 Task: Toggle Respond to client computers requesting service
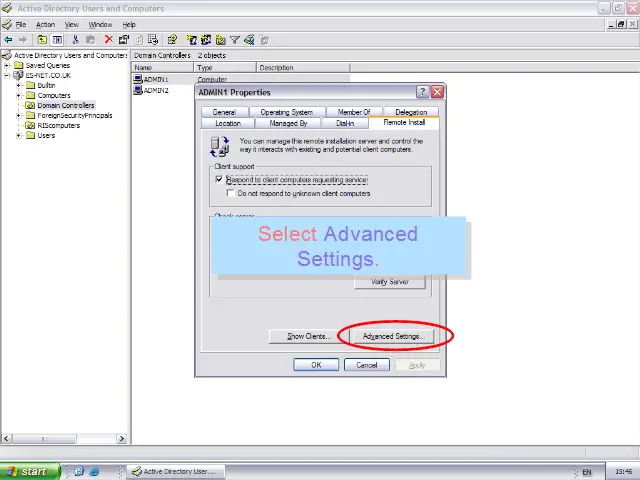[219, 179]
